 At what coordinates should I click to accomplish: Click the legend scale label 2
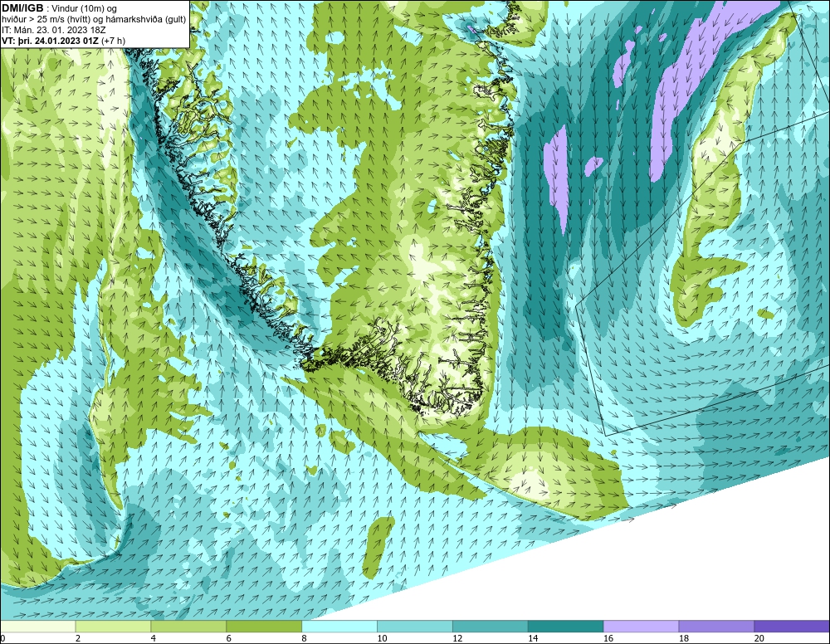coord(78,639)
